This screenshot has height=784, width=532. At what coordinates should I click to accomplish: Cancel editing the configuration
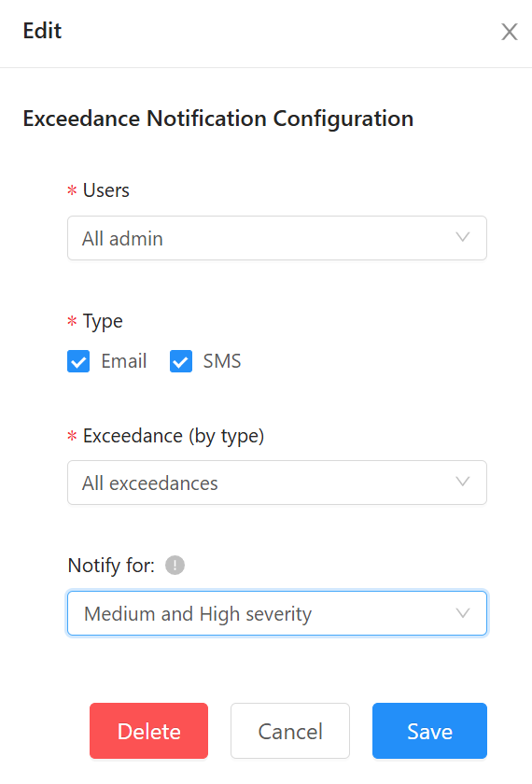pos(290,731)
